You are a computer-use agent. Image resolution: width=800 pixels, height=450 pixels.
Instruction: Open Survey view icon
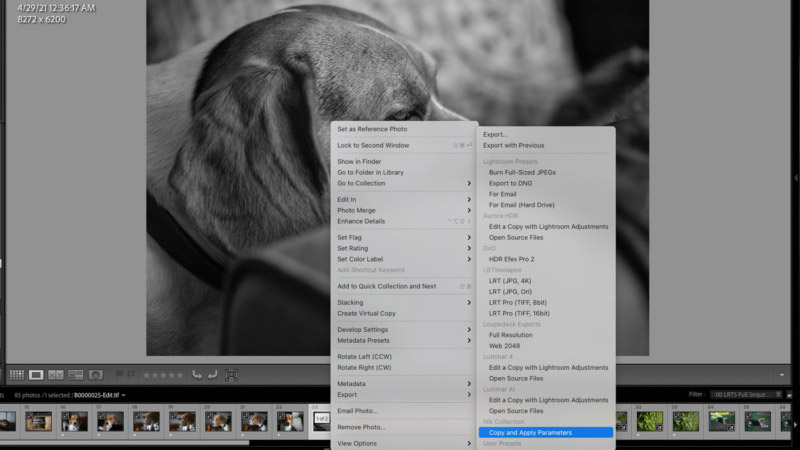click(x=76, y=375)
